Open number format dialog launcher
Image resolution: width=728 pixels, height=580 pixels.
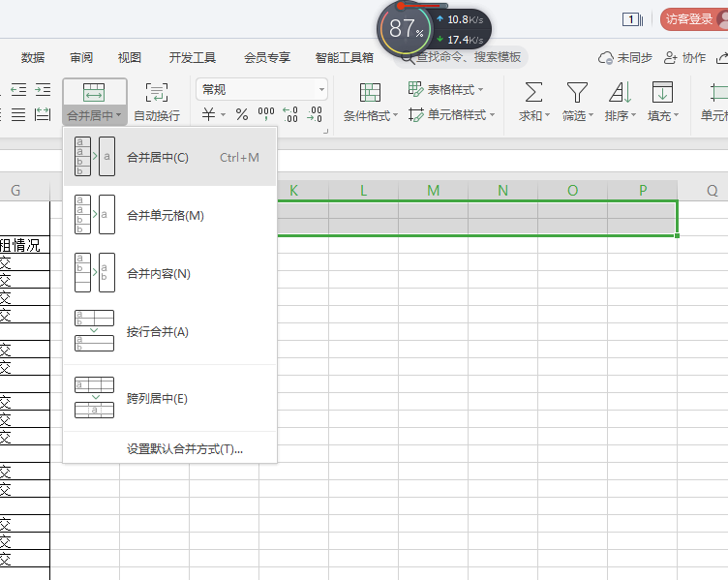[325, 132]
